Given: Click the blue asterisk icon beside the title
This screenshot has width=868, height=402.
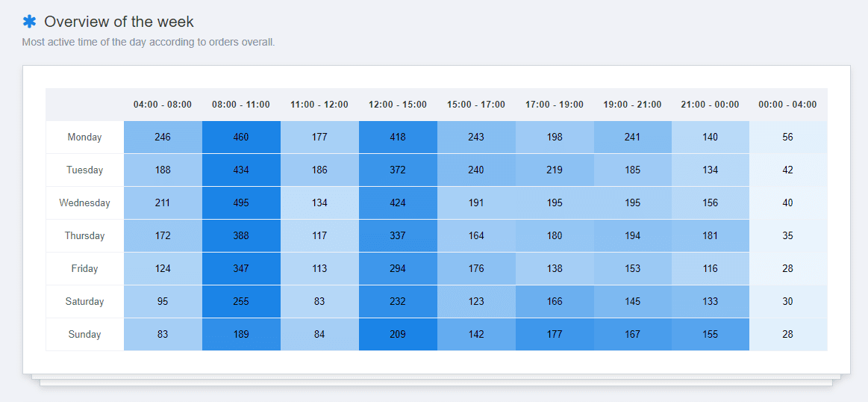Looking at the screenshot, I should 29,22.
